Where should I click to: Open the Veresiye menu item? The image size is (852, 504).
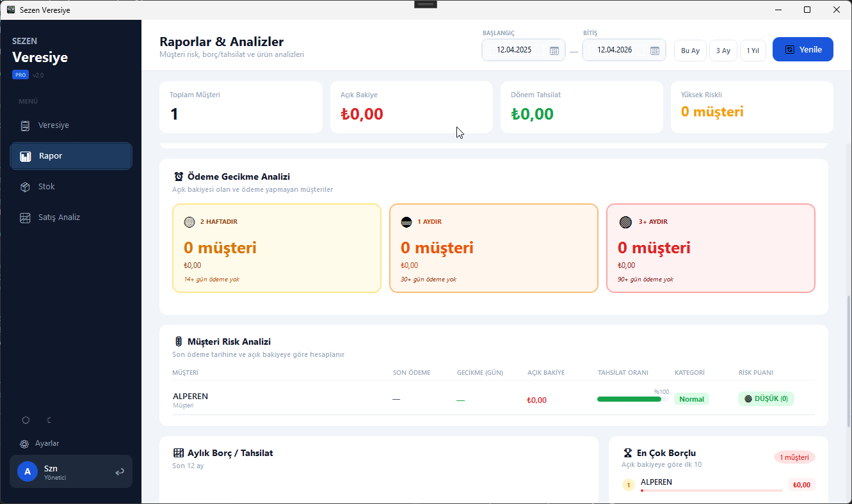click(71, 125)
